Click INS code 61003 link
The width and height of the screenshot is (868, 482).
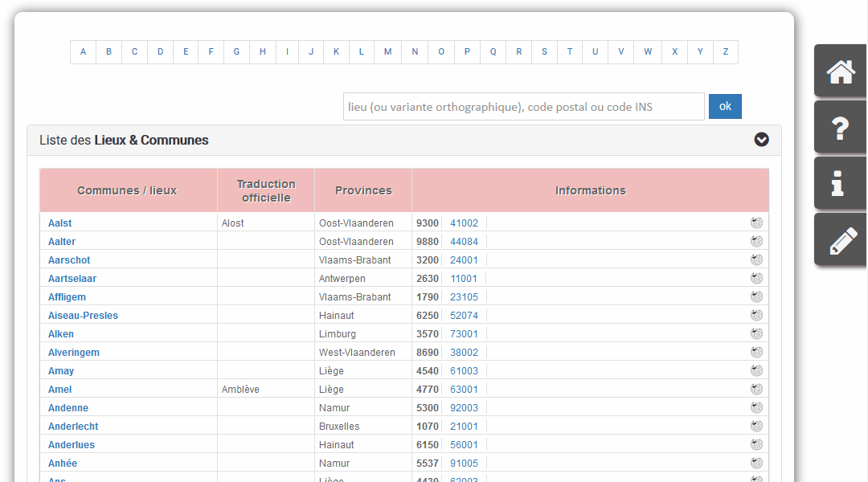[x=464, y=371]
